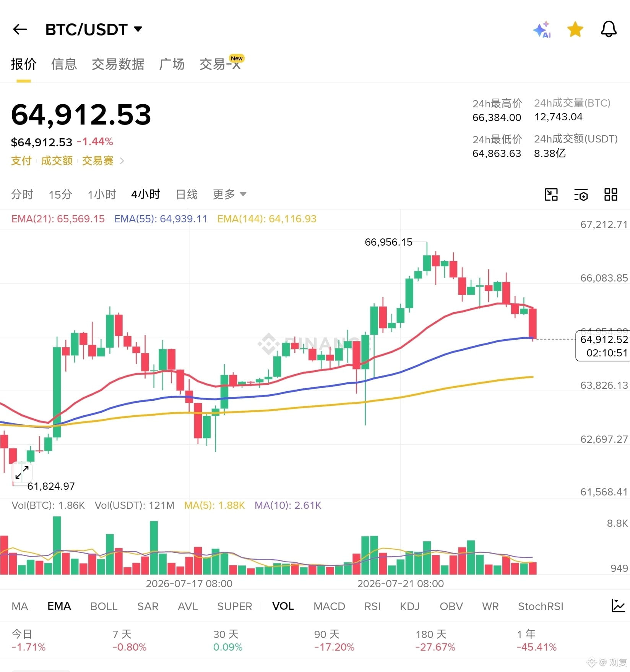This screenshot has width=630, height=672.
Task: Select the 1小时 chart interval
Action: [102, 194]
